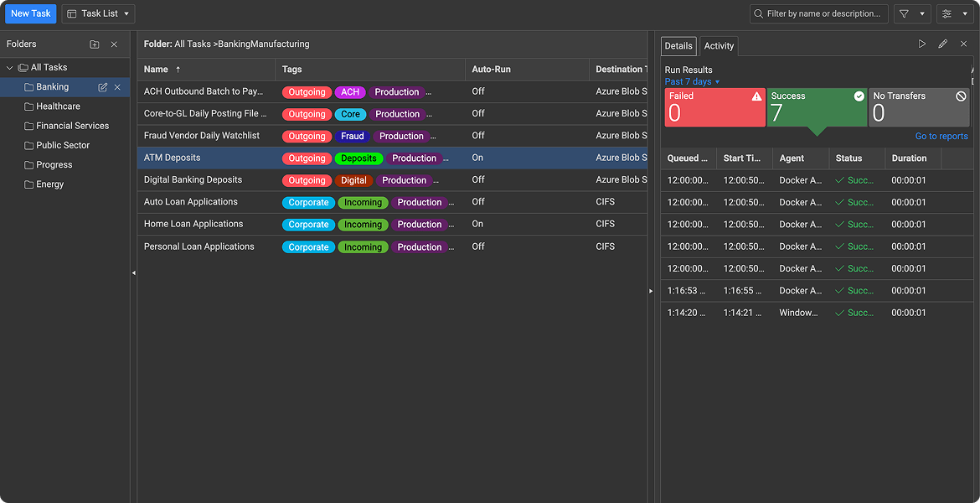Collapse the All Tasks tree
980x503 pixels.
click(x=8, y=67)
